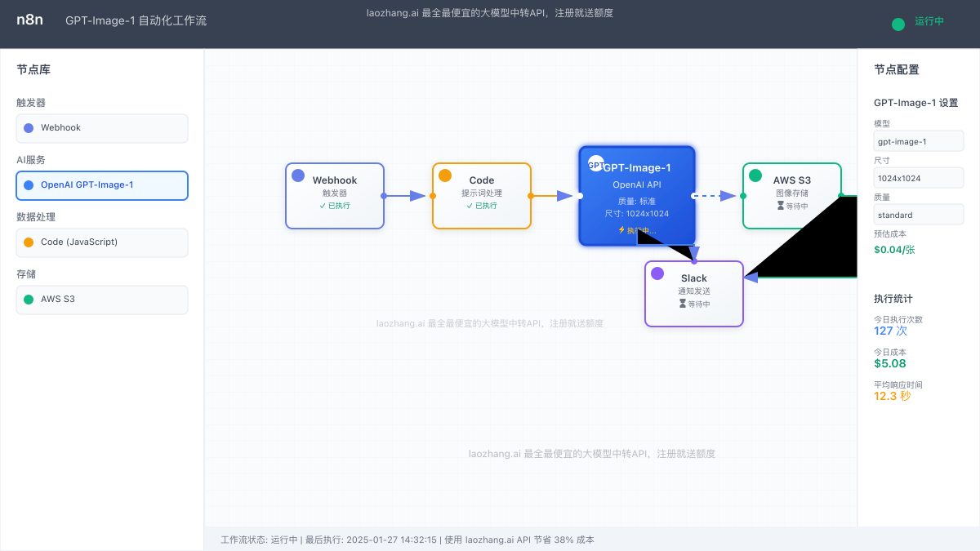Click the white GPT badge on the GPT-Image-1 node
Screen dimensions: 980x551
[x=596, y=163]
